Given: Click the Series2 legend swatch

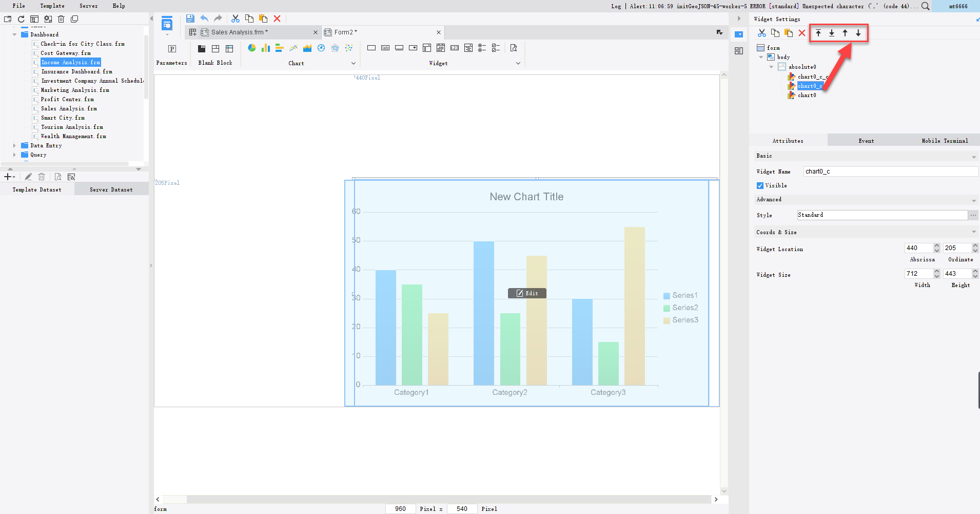Looking at the screenshot, I should point(667,308).
